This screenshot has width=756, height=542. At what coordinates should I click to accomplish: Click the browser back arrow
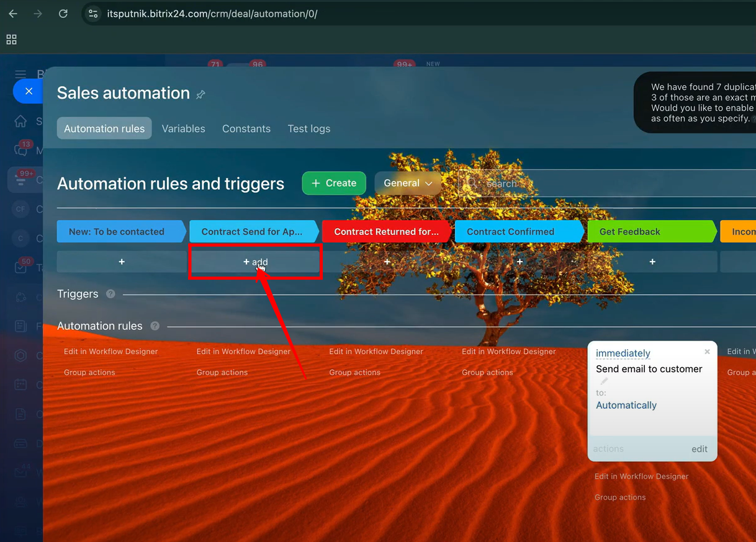pyautogui.click(x=13, y=14)
